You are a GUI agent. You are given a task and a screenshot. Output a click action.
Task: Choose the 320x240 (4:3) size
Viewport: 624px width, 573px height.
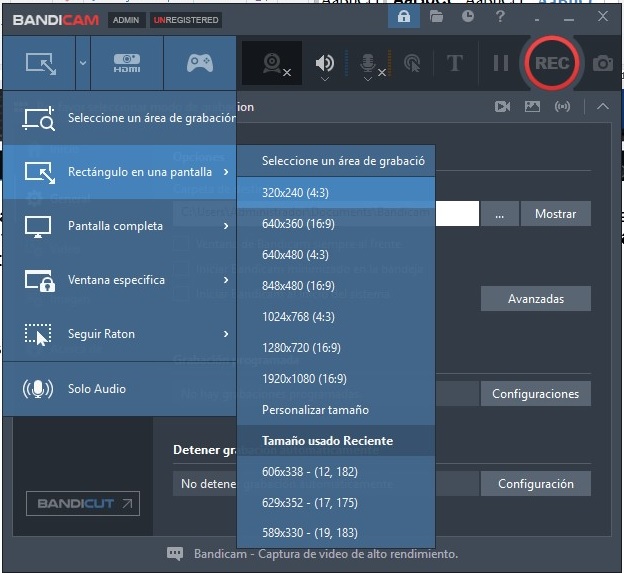(x=336, y=193)
